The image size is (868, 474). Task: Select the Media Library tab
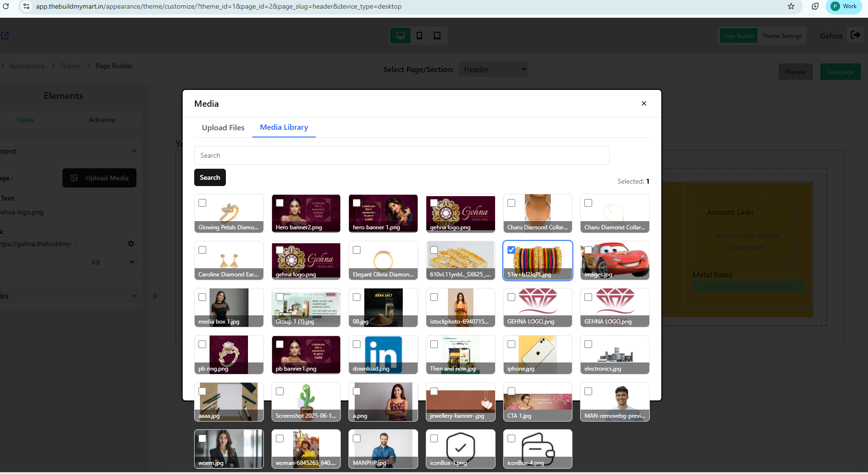[284, 127]
